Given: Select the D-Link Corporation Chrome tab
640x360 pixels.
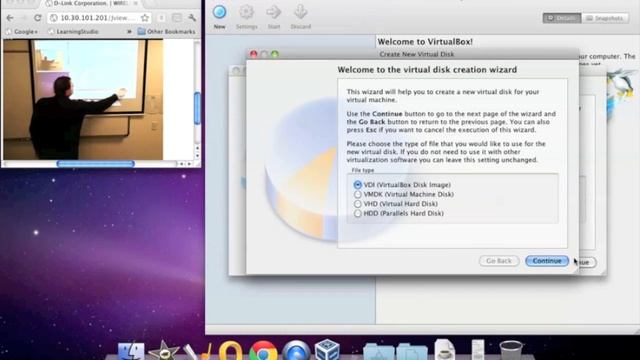Looking at the screenshot, I should 91,3.
